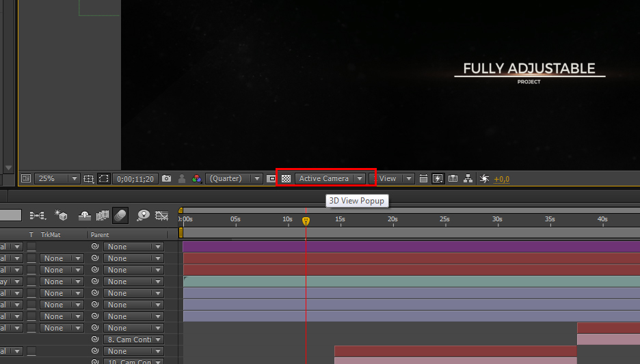Open the Show Channel color icon
Screen dimensions: 640x364
click(196, 178)
